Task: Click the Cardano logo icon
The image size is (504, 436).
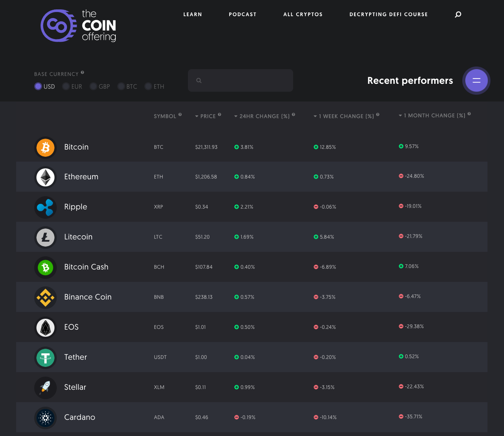Action: coord(45,418)
